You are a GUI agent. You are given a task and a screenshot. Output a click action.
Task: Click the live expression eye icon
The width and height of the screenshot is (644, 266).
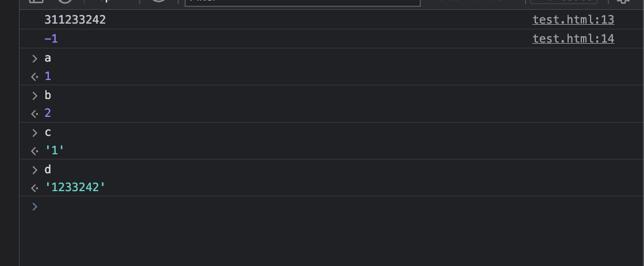(159, 2)
